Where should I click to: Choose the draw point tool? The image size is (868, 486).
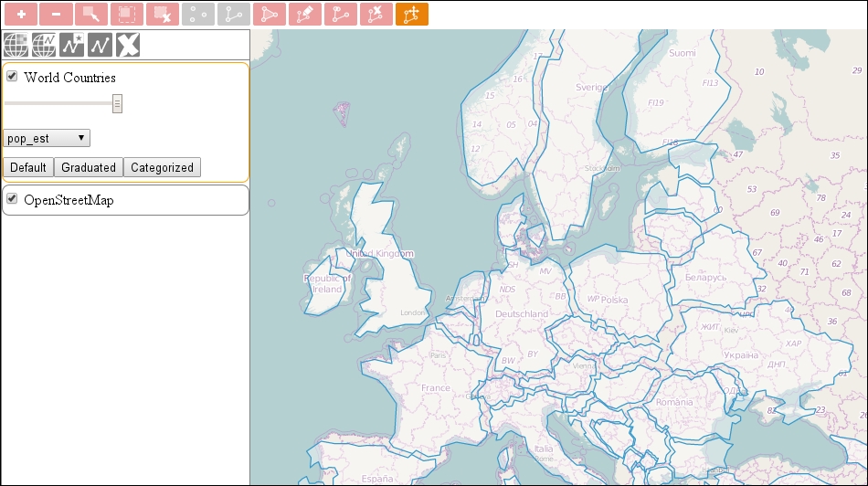tap(198, 15)
